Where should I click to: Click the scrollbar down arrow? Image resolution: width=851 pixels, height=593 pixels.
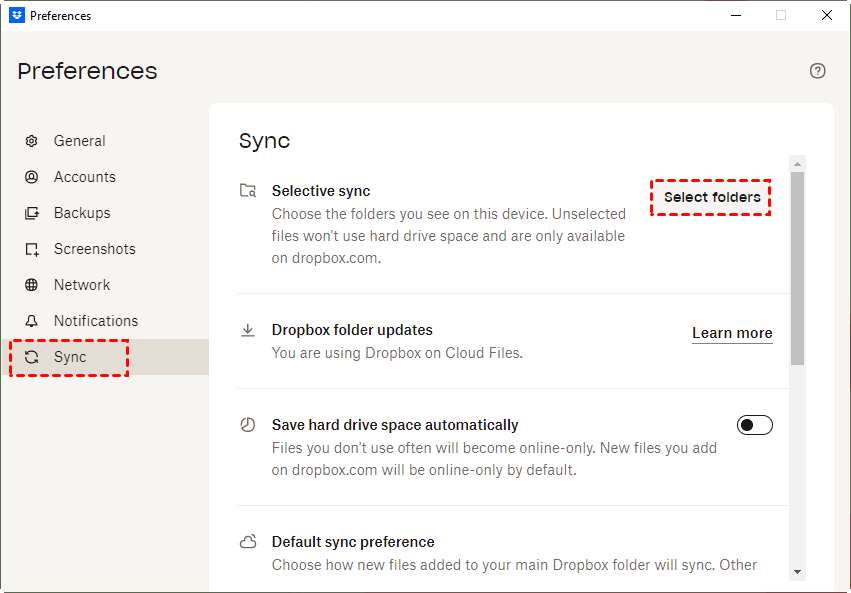click(x=797, y=571)
